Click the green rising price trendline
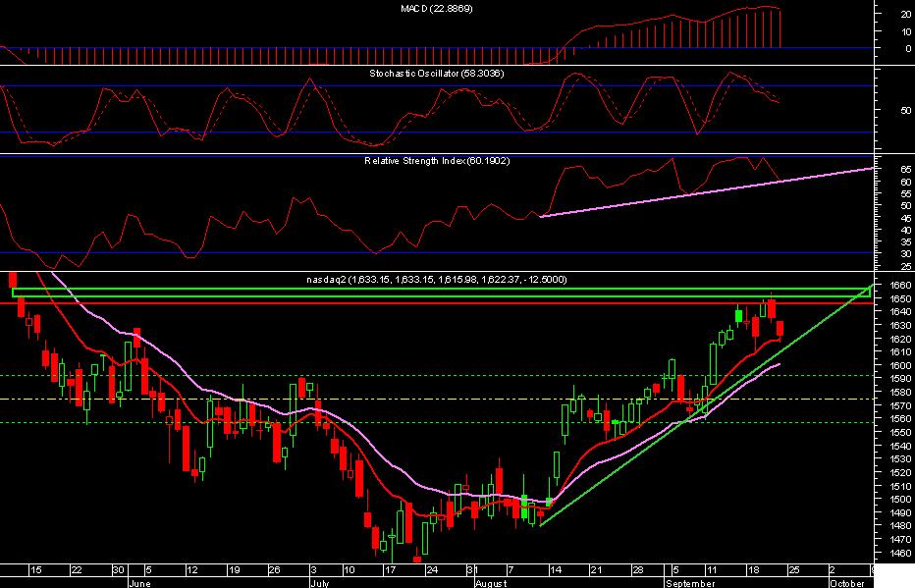Image resolution: width=915 pixels, height=588 pixels. coord(707,404)
